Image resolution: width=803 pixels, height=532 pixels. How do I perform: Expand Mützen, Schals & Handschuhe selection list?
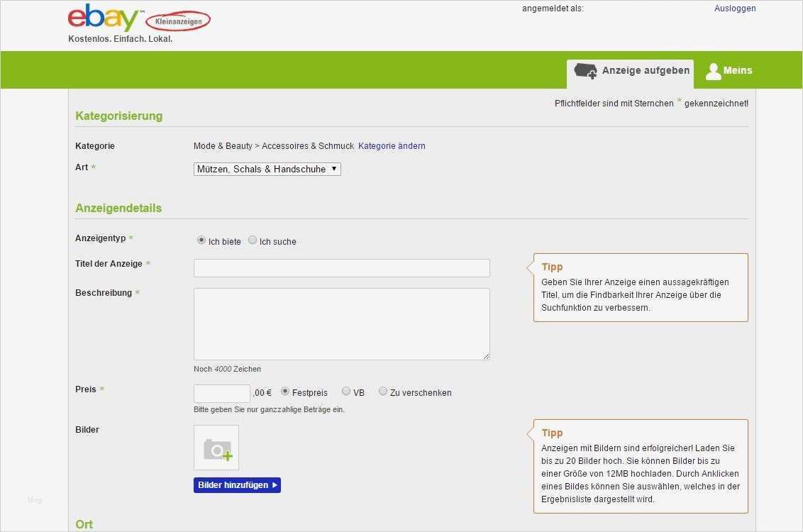(267, 169)
